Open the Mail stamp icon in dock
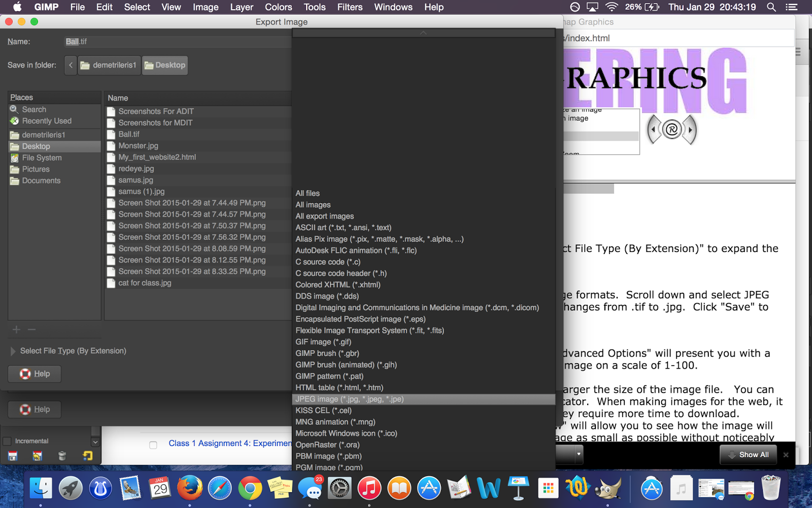Screen dimensions: 812x508 click(130, 488)
